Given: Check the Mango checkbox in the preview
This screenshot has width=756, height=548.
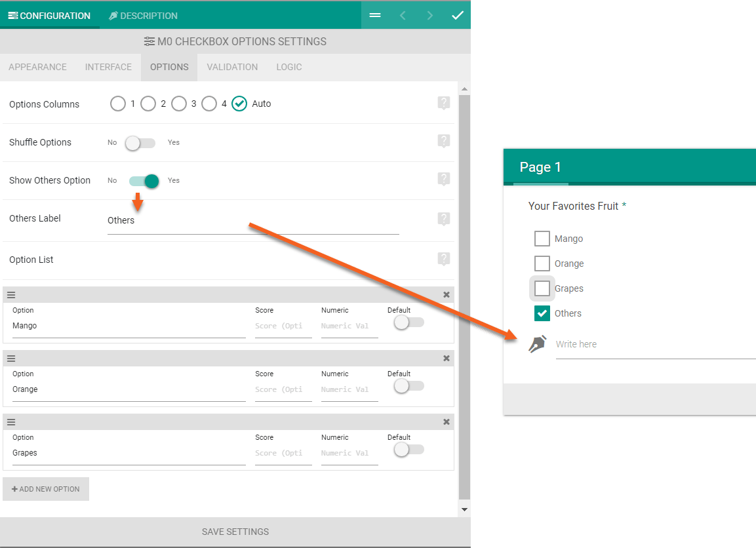Looking at the screenshot, I should (542, 238).
